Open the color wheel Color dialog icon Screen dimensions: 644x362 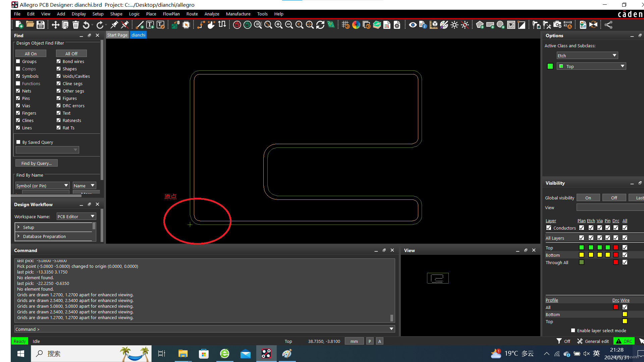coord(356,25)
